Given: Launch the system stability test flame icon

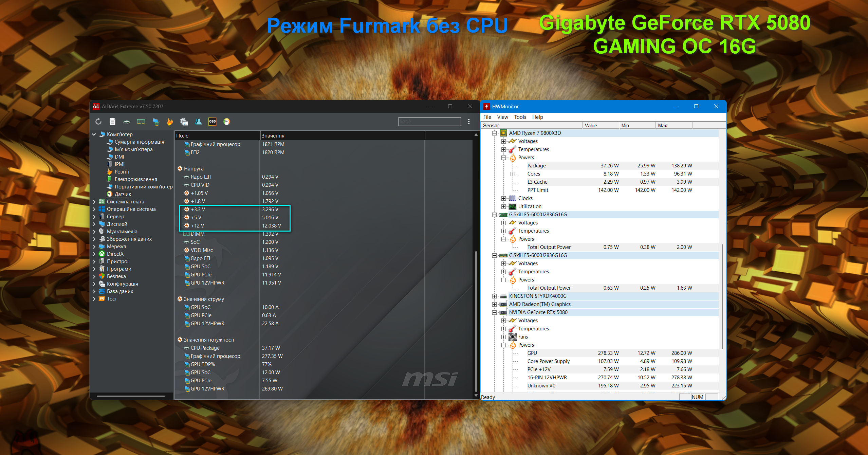Looking at the screenshot, I should (x=170, y=122).
